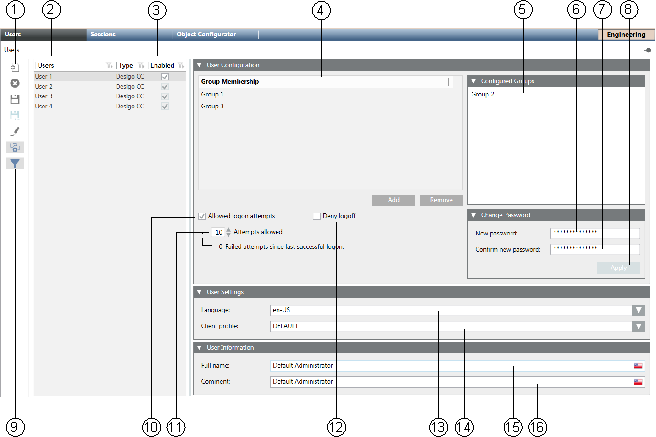Click the New password input field

594,233
